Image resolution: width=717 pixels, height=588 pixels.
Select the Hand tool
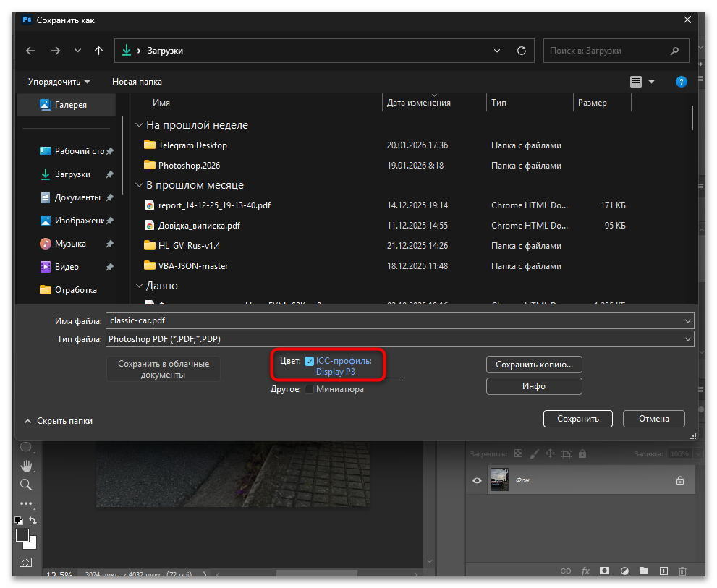tap(26, 465)
